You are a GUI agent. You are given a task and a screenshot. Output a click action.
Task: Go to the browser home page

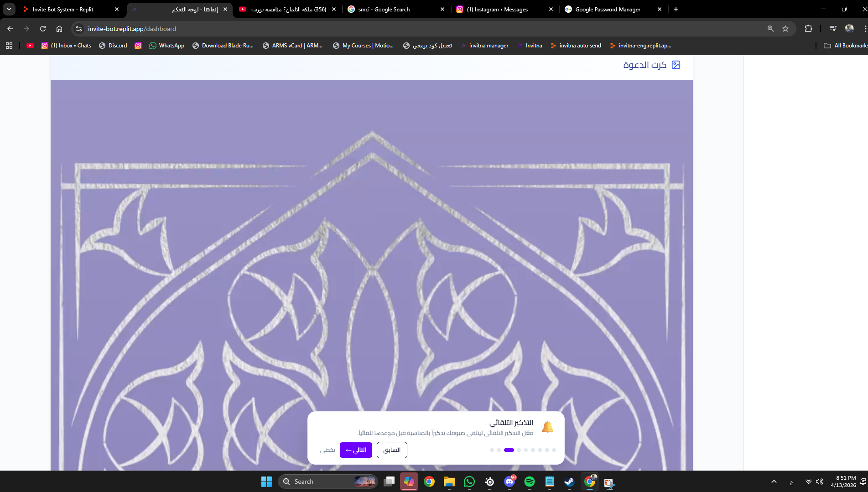[x=59, y=29]
